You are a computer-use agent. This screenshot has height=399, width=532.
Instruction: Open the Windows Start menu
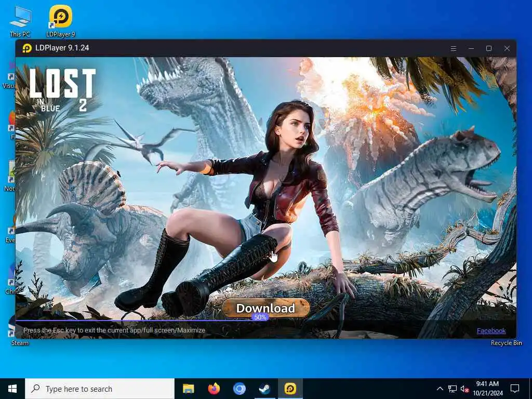tap(12, 389)
